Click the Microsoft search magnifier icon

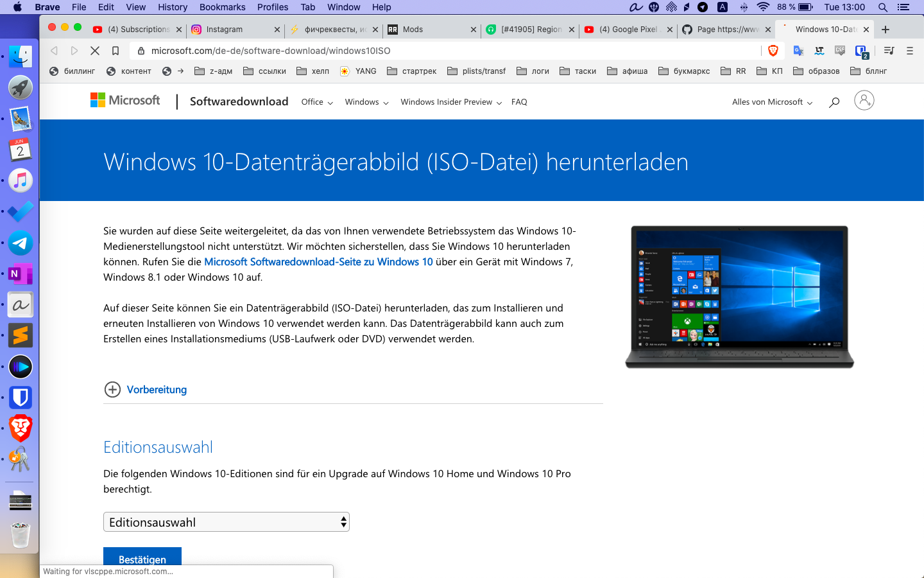coord(834,102)
